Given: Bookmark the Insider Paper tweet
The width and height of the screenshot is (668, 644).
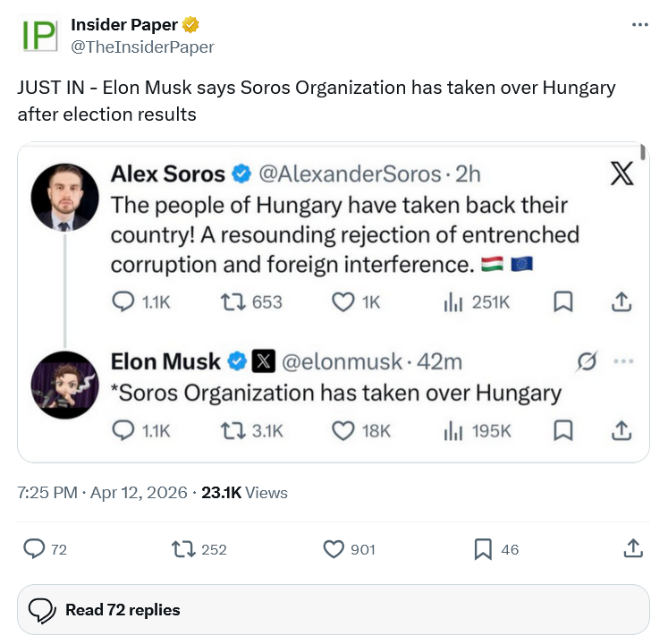Looking at the screenshot, I should [x=483, y=549].
